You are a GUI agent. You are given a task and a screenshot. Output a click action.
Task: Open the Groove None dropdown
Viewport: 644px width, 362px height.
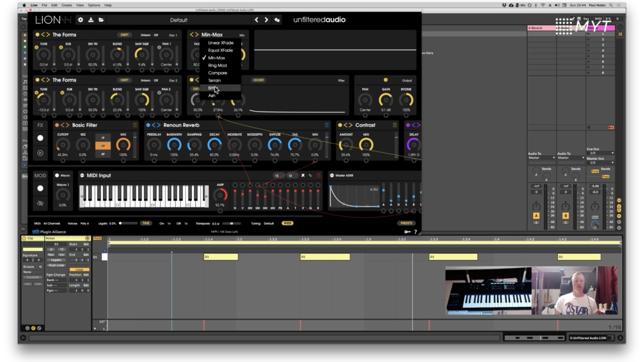pos(33,272)
